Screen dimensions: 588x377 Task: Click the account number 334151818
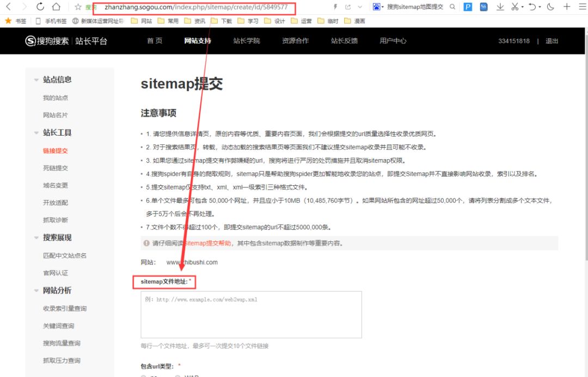coord(514,41)
